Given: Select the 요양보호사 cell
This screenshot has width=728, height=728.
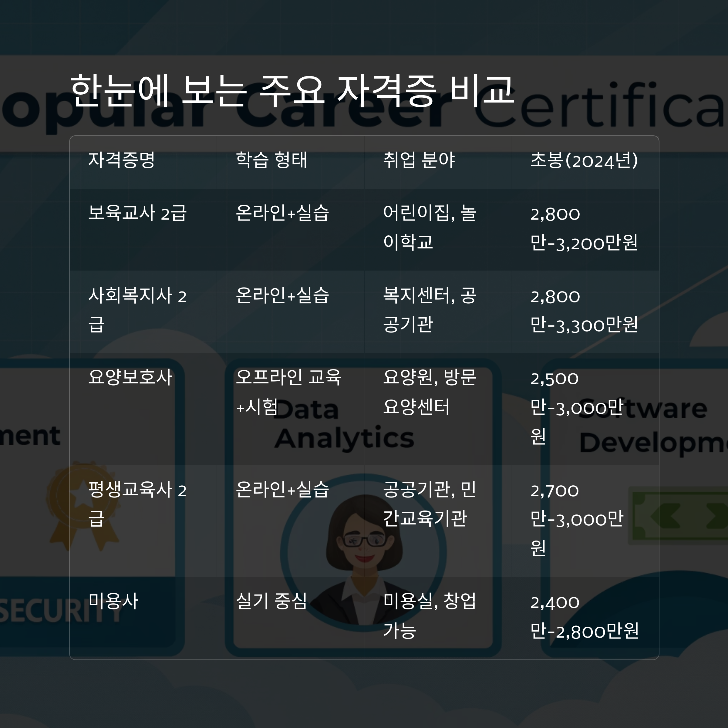Looking at the screenshot, I should (x=130, y=377).
